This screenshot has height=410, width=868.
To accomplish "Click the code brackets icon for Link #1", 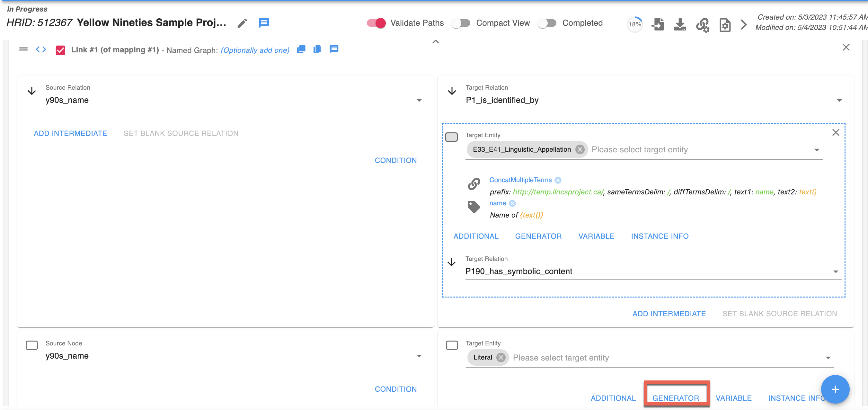I will tap(41, 49).
